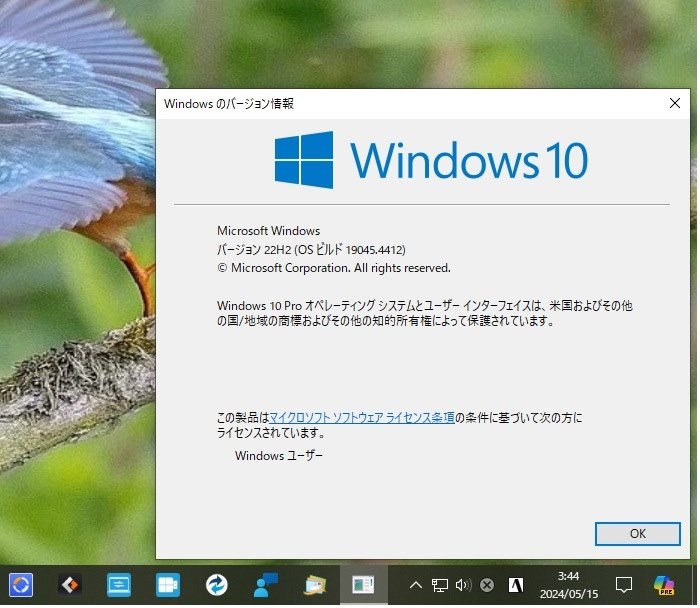
Task: Open the Action Center notifications icon
Action: click(x=623, y=585)
